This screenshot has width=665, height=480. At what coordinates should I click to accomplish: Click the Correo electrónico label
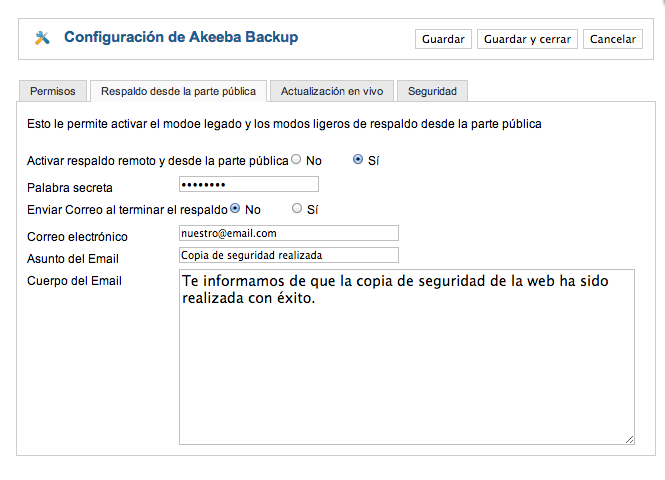pos(77,237)
